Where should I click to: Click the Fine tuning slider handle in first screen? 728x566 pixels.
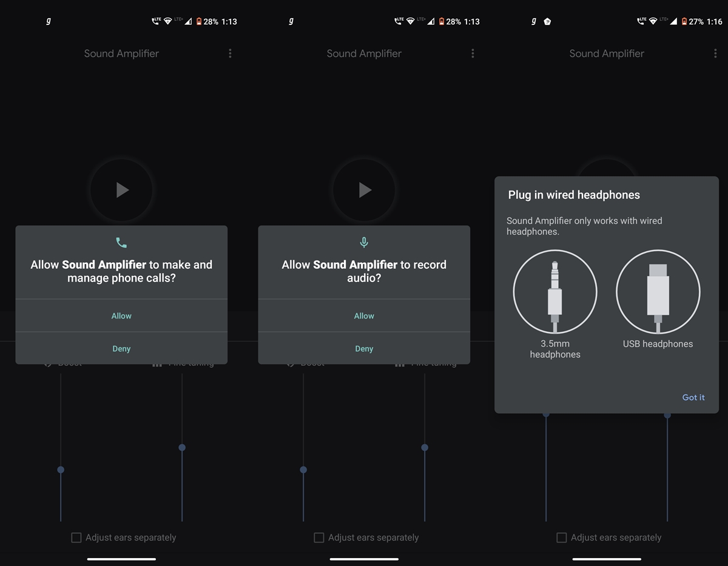point(182,448)
